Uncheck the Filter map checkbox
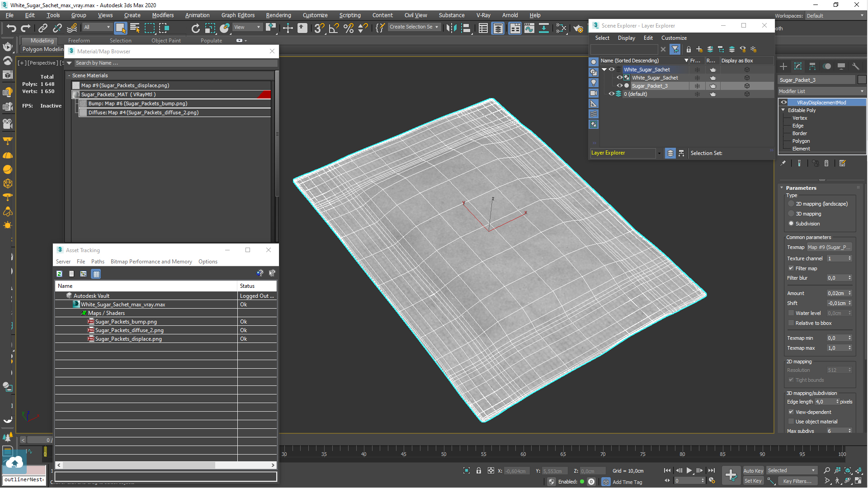The image size is (868, 488). pyautogui.click(x=791, y=268)
